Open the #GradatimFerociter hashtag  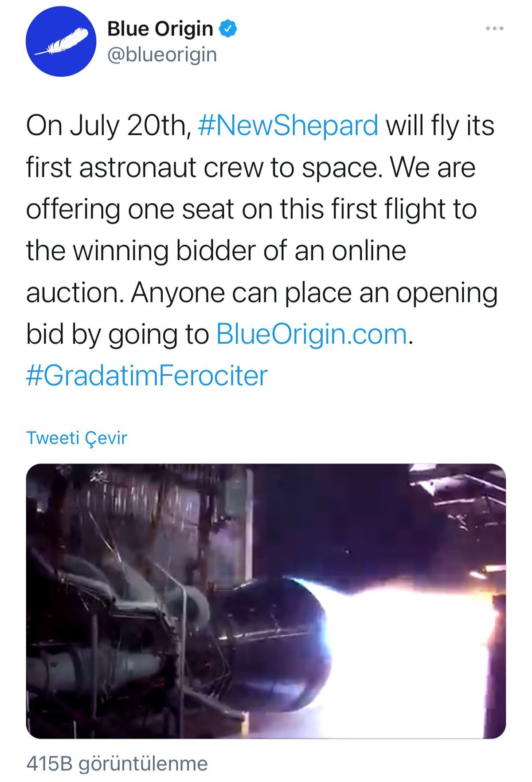147,376
